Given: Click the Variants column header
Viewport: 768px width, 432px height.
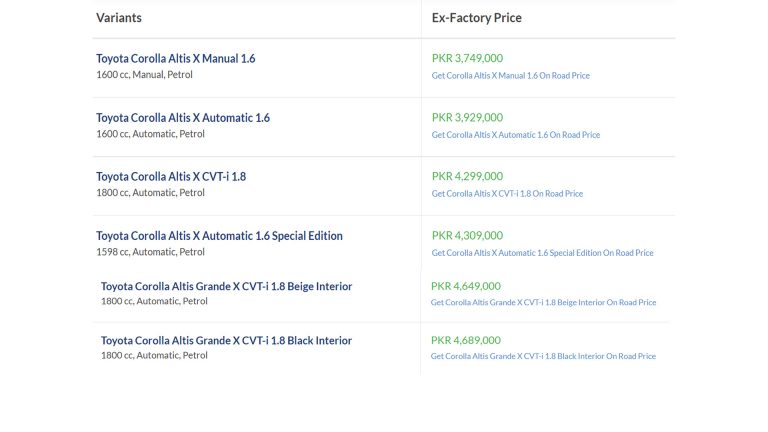Looking at the screenshot, I should click(119, 18).
